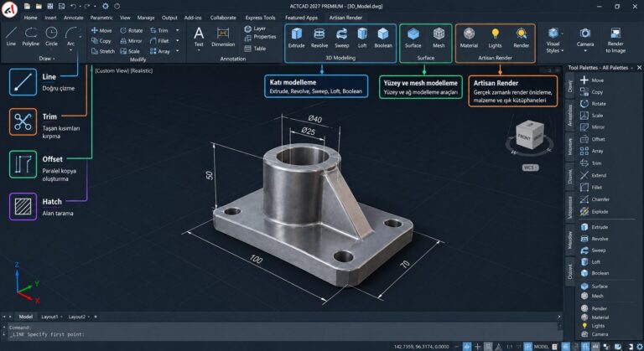
Task: Open the status bar settings gear
Action: click(640, 347)
